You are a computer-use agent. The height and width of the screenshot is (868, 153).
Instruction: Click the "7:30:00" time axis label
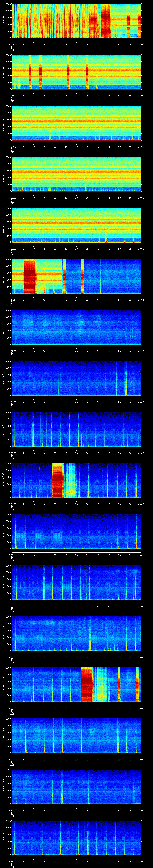pos(12,300)
